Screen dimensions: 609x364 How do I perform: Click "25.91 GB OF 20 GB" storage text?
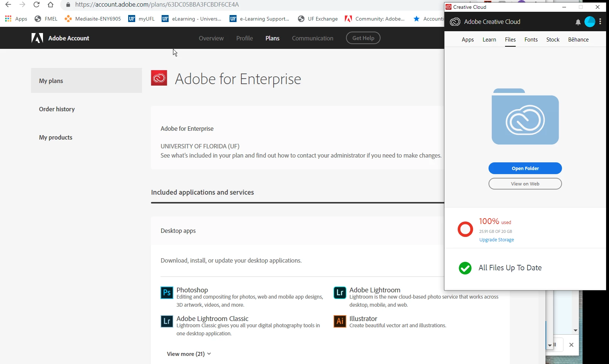pos(496,231)
